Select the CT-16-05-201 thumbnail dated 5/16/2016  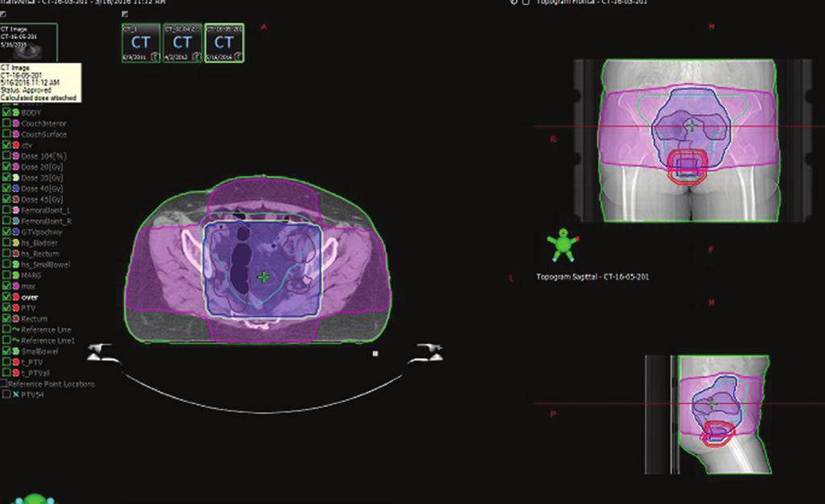224,43
